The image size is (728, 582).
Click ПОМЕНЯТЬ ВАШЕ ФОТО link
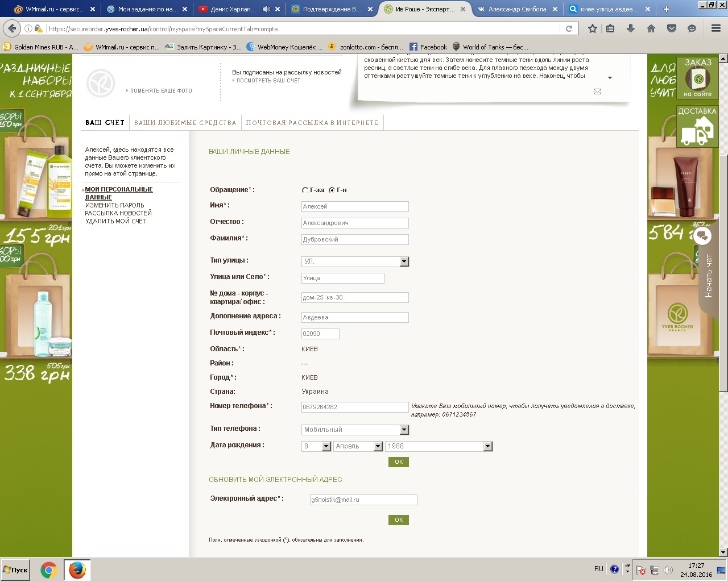[161, 91]
